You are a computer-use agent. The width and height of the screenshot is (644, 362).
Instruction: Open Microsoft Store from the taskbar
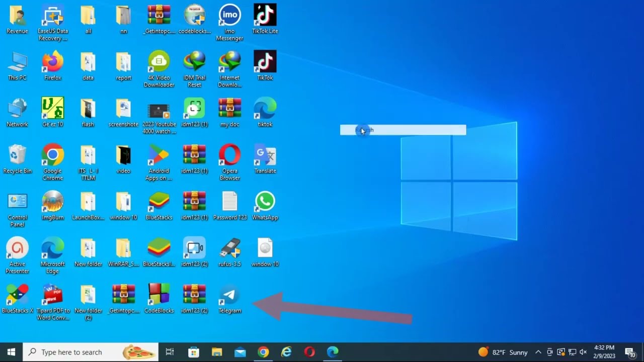tap(194, 352)
